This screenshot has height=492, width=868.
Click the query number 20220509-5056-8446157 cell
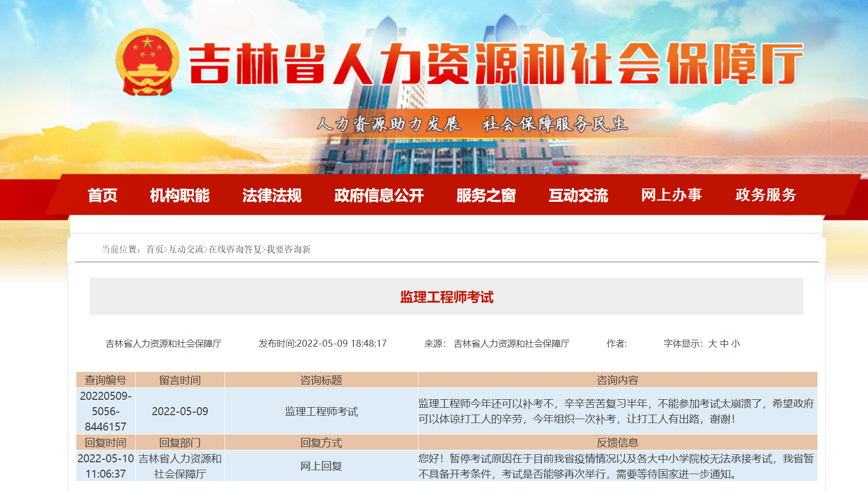pos(106,411)
